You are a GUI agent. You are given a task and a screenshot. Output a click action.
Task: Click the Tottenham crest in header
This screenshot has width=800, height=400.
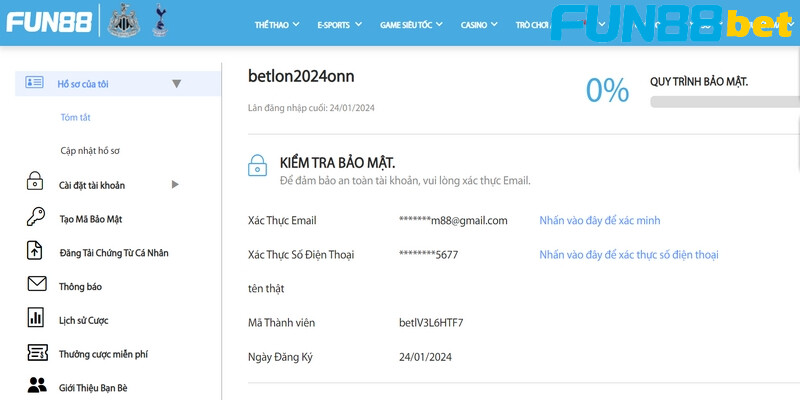click(160, 20)
